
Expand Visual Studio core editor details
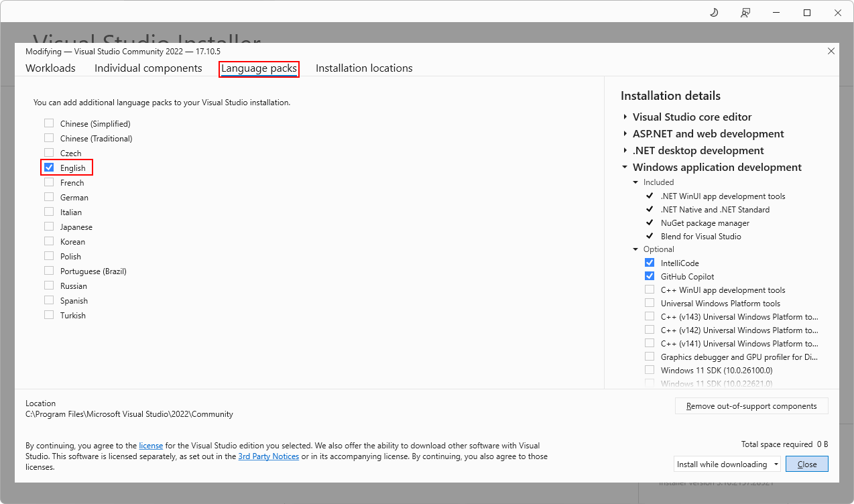625,117
